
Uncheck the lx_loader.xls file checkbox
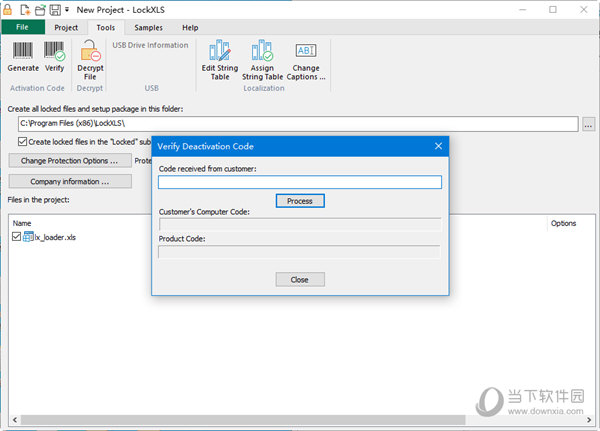point(16,237)
